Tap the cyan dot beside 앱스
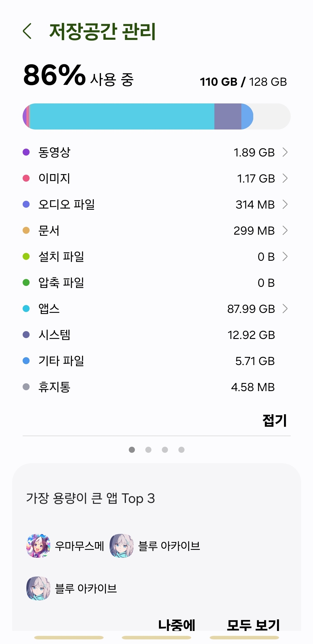The height and width of the screenshot is (644, 313). 26,309
